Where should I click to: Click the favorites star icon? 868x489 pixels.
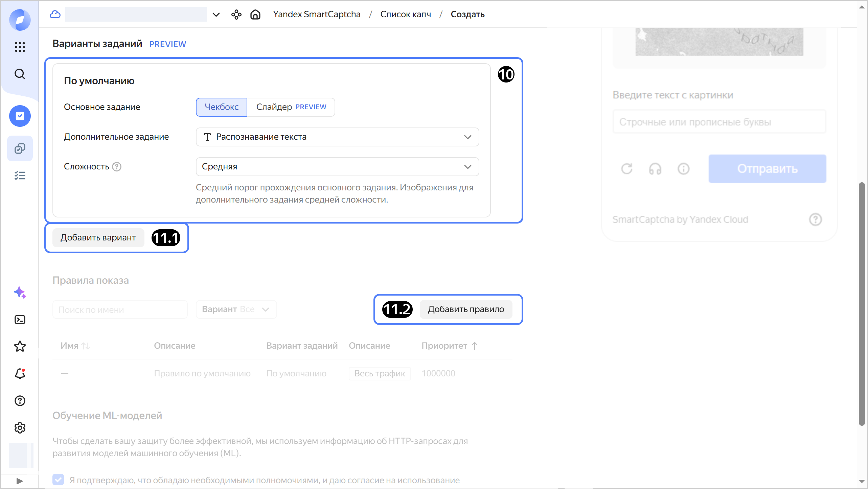20,346
